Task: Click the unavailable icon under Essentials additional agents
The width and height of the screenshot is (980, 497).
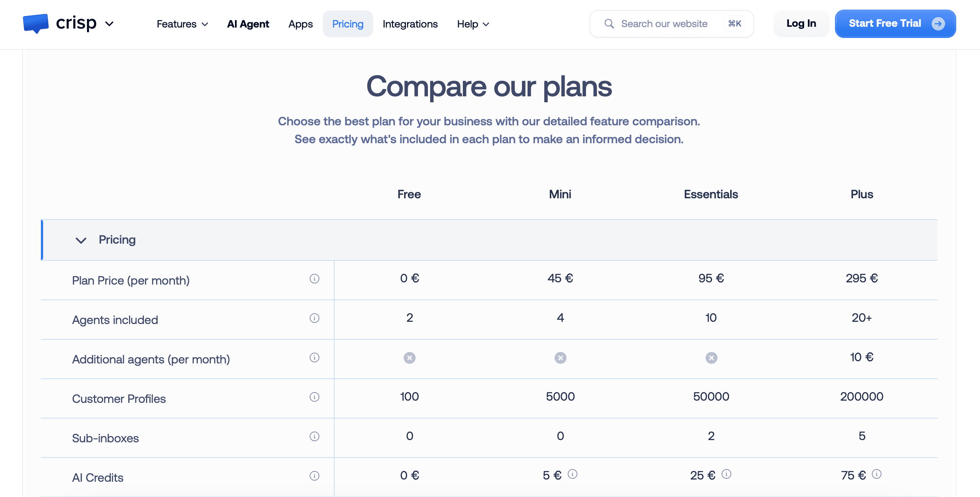Action: tap(711, 358)
